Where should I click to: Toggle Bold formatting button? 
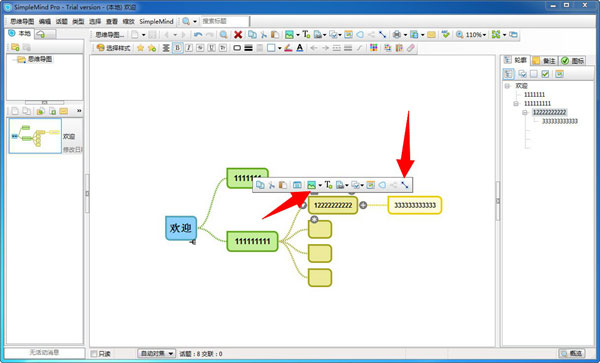(177, 48)
